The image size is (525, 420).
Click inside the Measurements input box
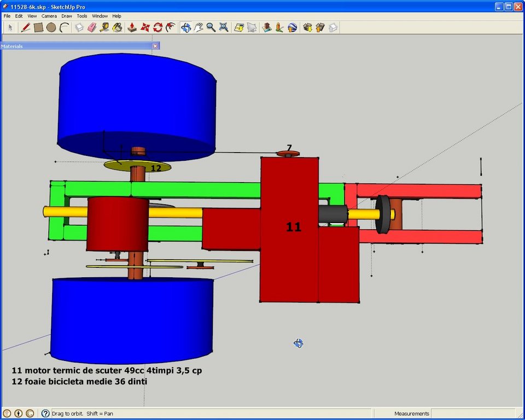tap(472, 413)
